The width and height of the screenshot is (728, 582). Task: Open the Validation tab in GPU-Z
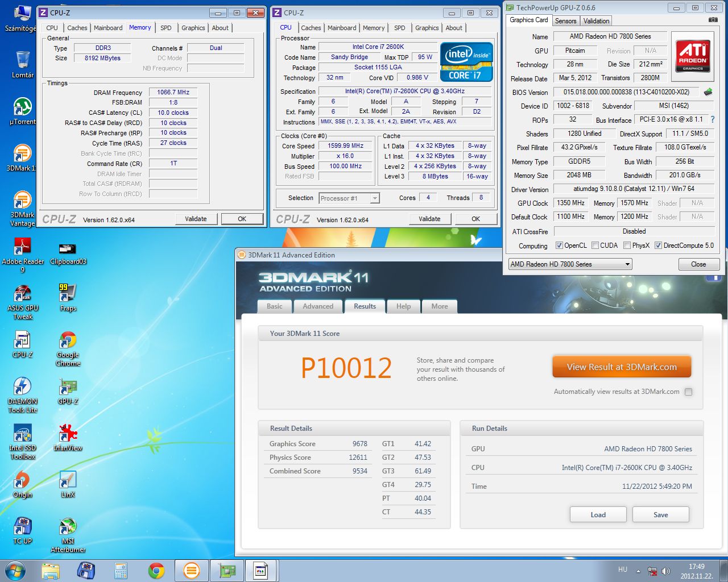[x=596, y=21]
